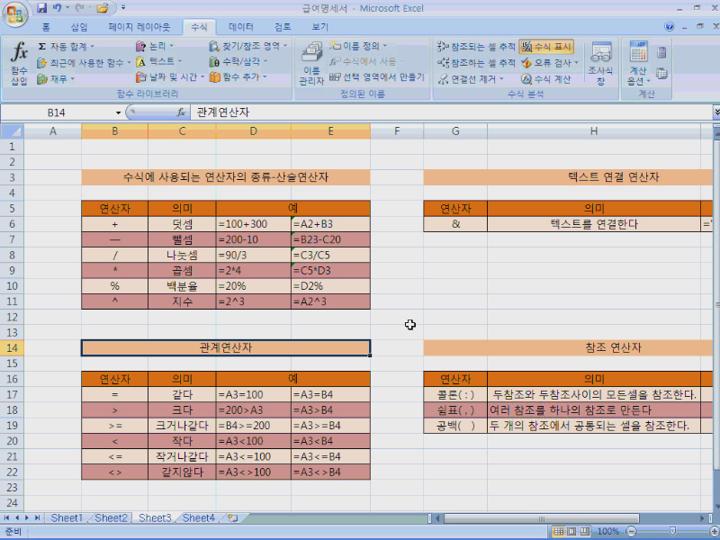Viewport: 720px width, 540px height.
Task: Click 선택 영역에서 만들기
Action: pos(377,77)
